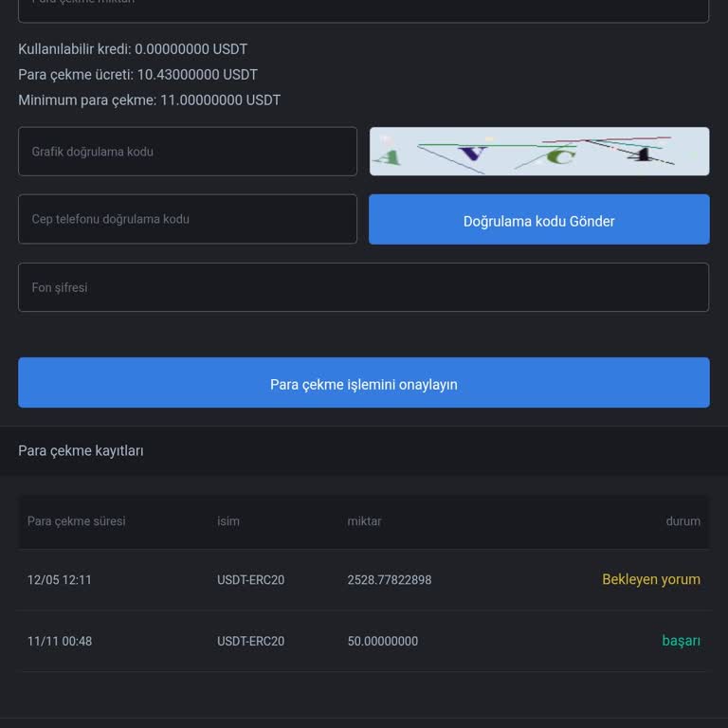Click the Para çekme süresi column header
Image resolution: width=728 pixels, height=728 pixels.
pyautogui.click(x=76, y=521)
